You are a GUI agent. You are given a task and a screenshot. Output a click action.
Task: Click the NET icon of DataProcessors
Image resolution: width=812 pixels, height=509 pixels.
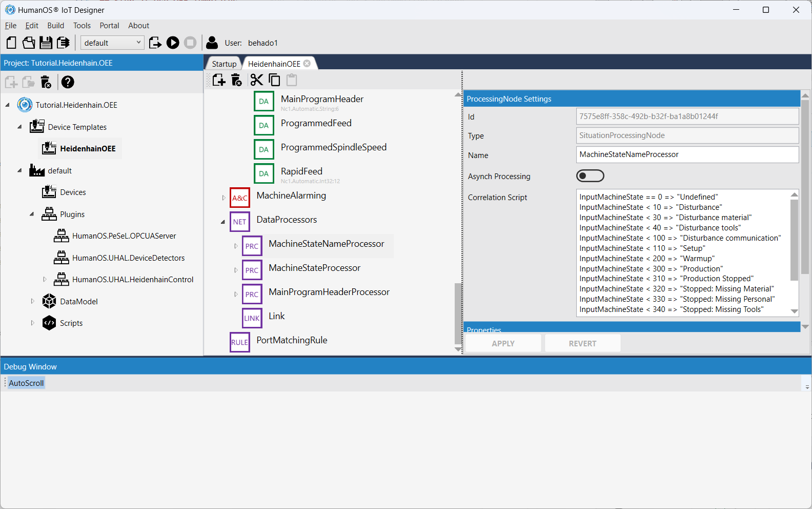coord(239,222)
